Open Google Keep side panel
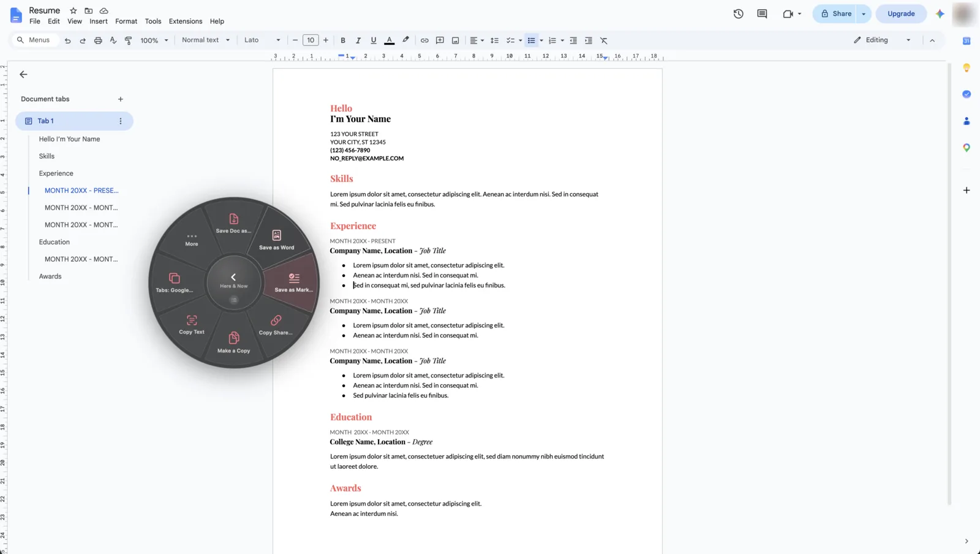The image size is (980, 554). coord(967,67)
